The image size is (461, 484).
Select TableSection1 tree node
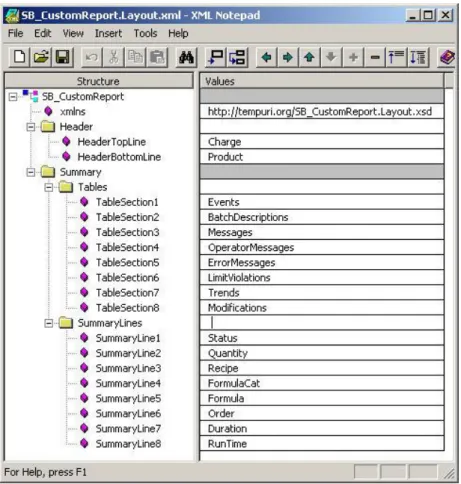pyautogui.click(x=127, y=202)
